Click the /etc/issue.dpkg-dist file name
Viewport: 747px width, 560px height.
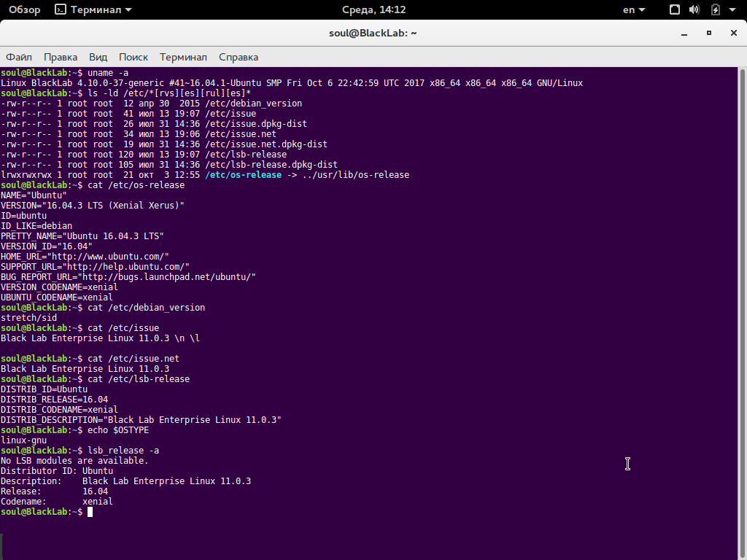coord(256,124)
